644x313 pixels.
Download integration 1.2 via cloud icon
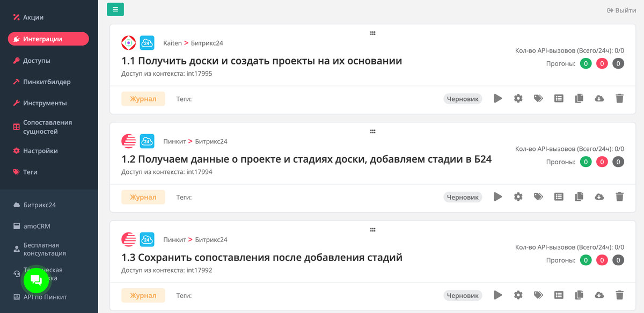[599, 196]
